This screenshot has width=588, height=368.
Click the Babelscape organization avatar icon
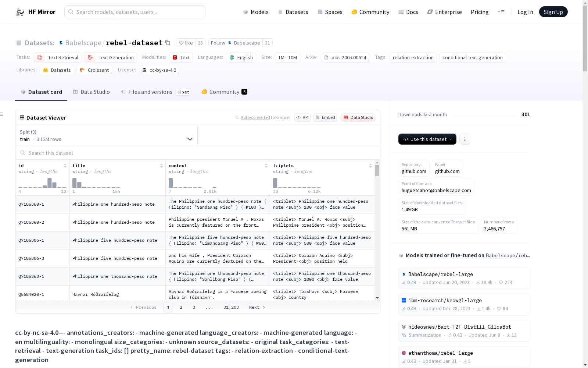coord(61,43)
